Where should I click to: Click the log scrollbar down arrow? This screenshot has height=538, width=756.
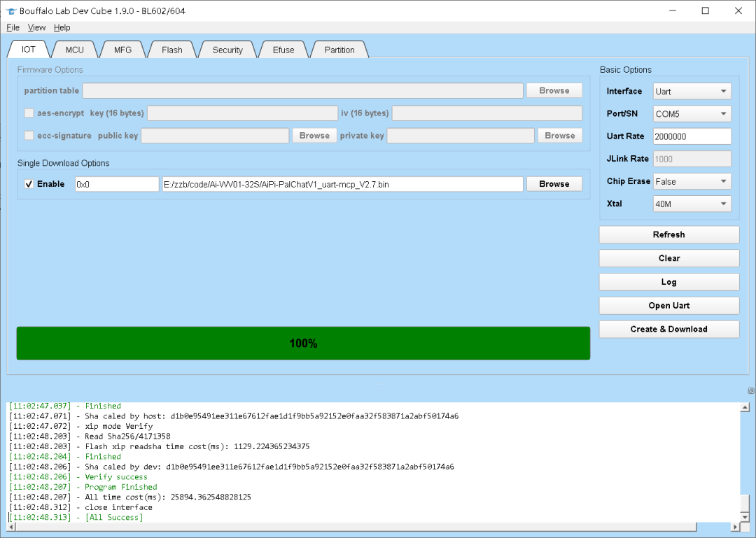pos(745,518)
